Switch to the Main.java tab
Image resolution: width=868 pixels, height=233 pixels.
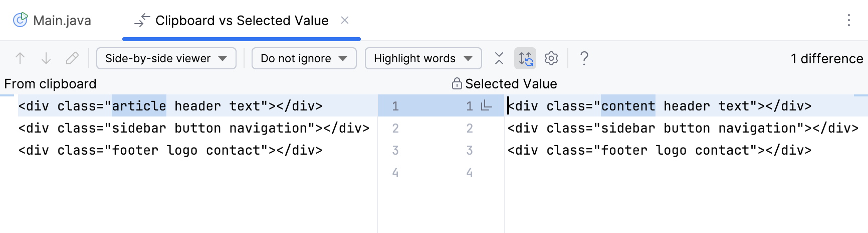(62, 21)
